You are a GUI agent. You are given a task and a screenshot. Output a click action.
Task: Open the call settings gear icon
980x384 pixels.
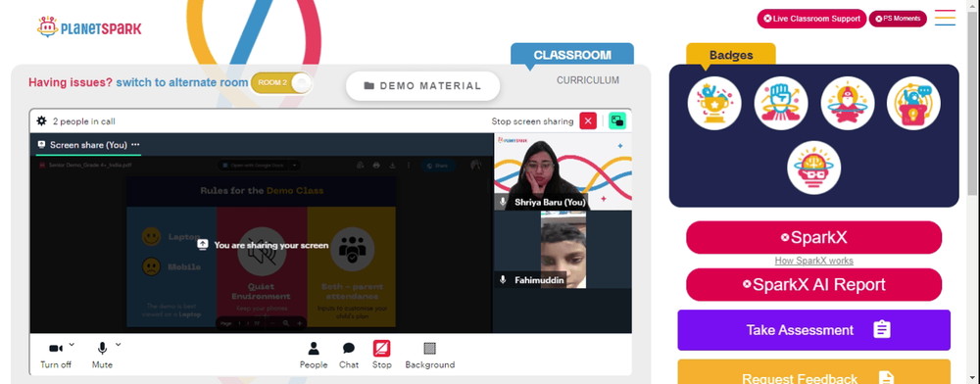coord(42,121)
